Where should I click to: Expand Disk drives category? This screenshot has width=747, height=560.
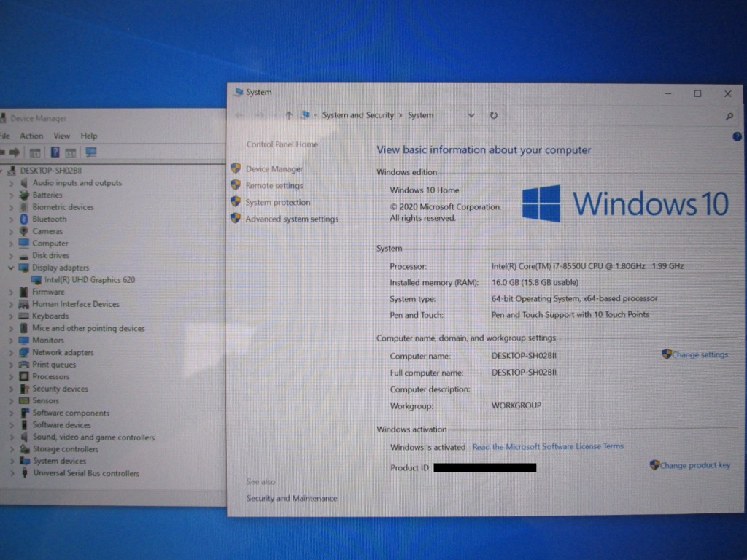tap(11, 256)
